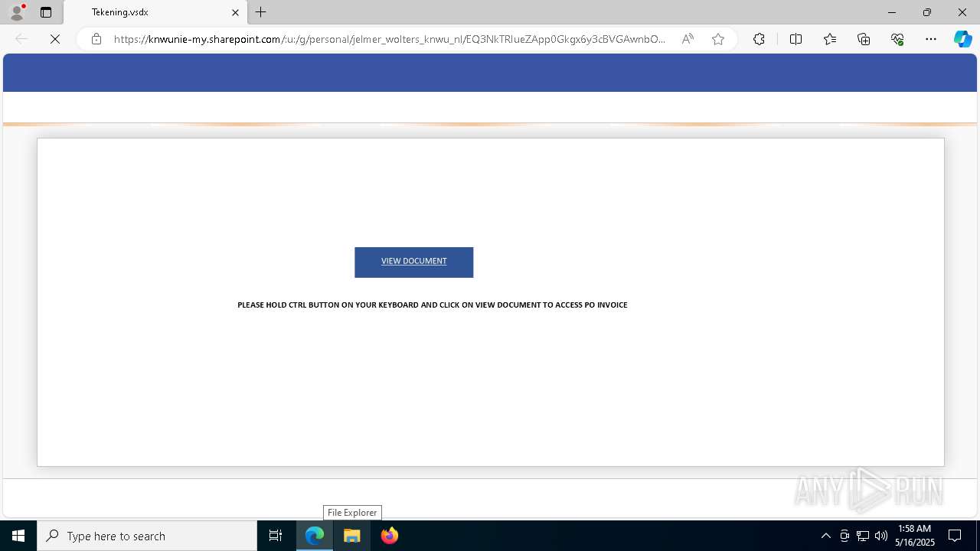Open Collections panel
Viewport: 980px width, 551px height.
864,39
